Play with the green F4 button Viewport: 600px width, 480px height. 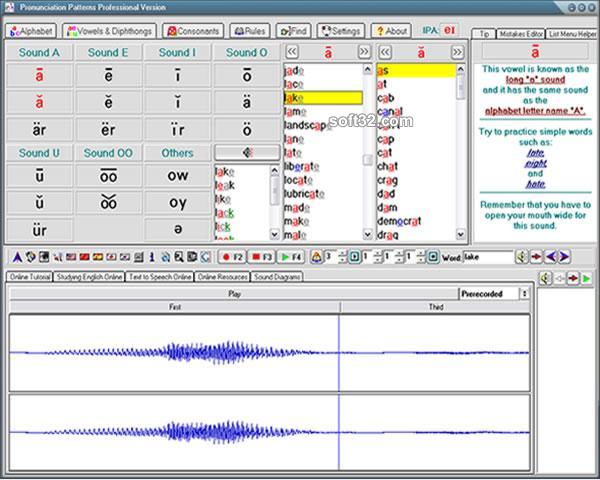coord(291,257)
